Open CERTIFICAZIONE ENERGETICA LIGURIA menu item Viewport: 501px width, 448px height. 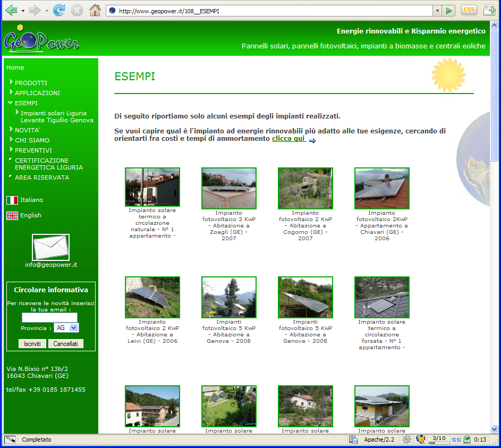click(49, 164)
